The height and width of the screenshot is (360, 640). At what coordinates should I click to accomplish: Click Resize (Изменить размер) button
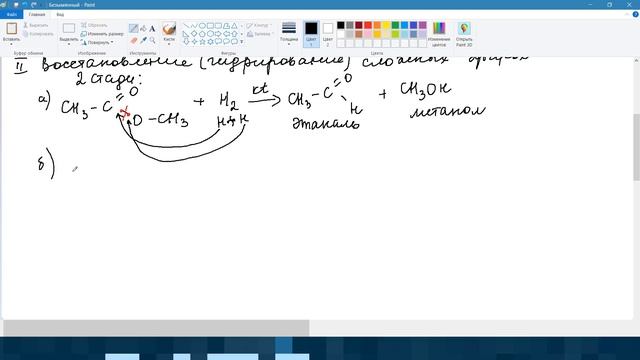pos(102,34)
